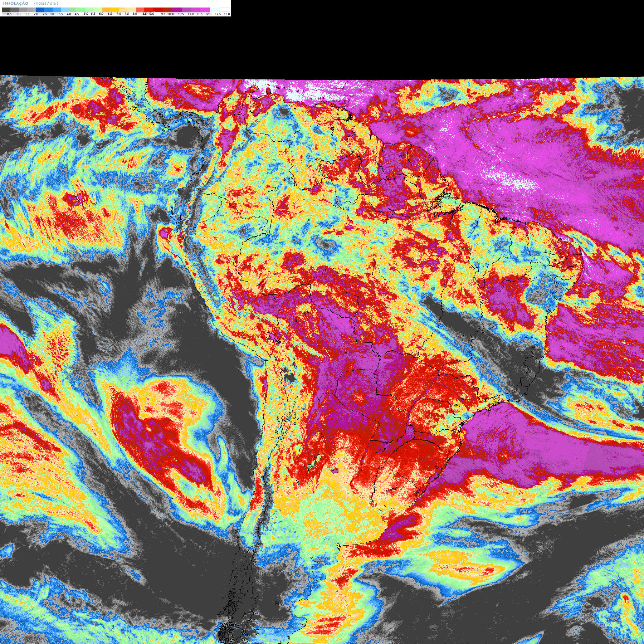644x644 pixels.
Task: Click the '12.0' legend value
Action: coord(208,14)
